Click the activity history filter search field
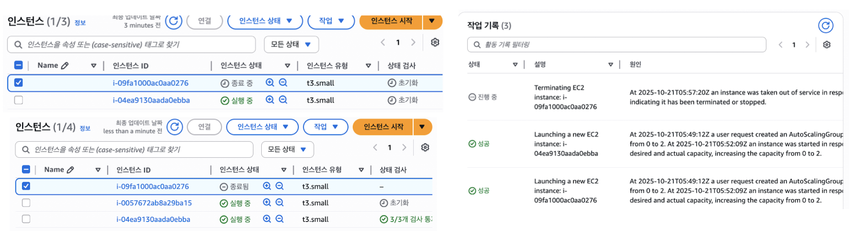The image size is (868, 235). tap(618, 45)
